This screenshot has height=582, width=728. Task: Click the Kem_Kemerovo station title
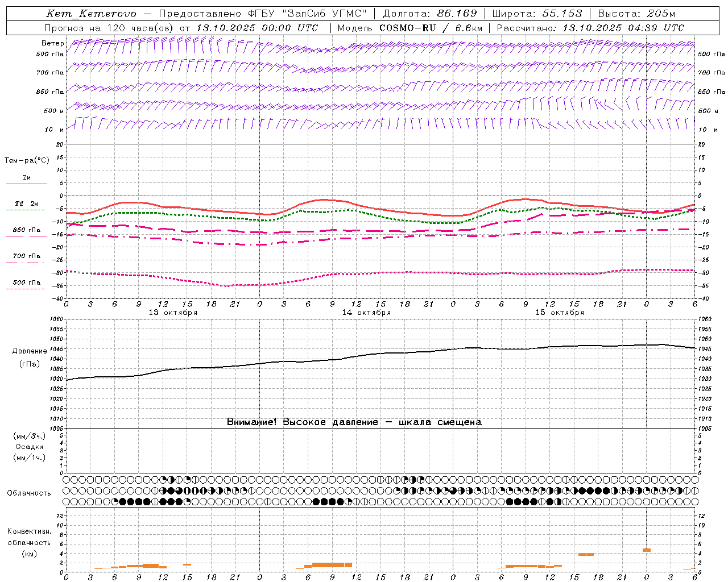point(91,14)
